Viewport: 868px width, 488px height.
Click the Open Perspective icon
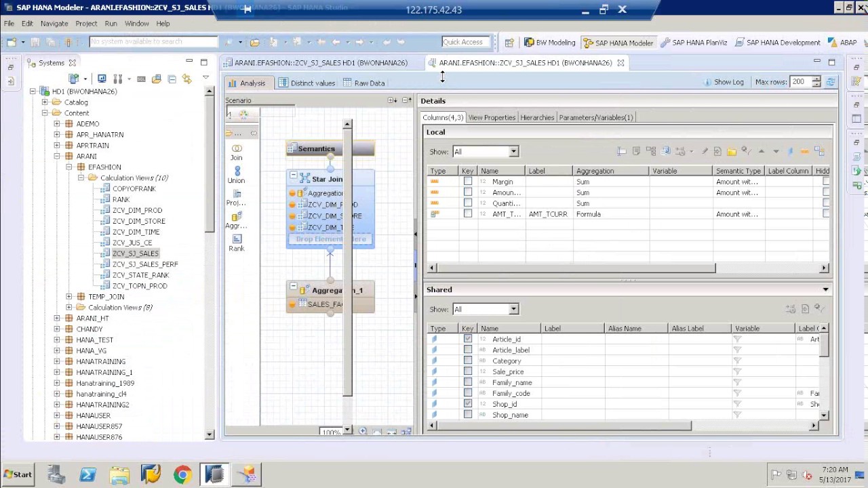(509, 42)
